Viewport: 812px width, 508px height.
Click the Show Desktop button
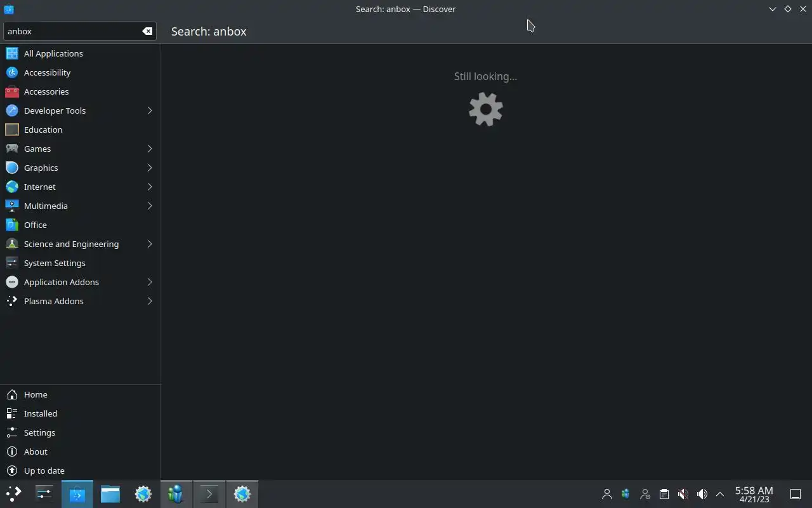[x=795, y=493]
